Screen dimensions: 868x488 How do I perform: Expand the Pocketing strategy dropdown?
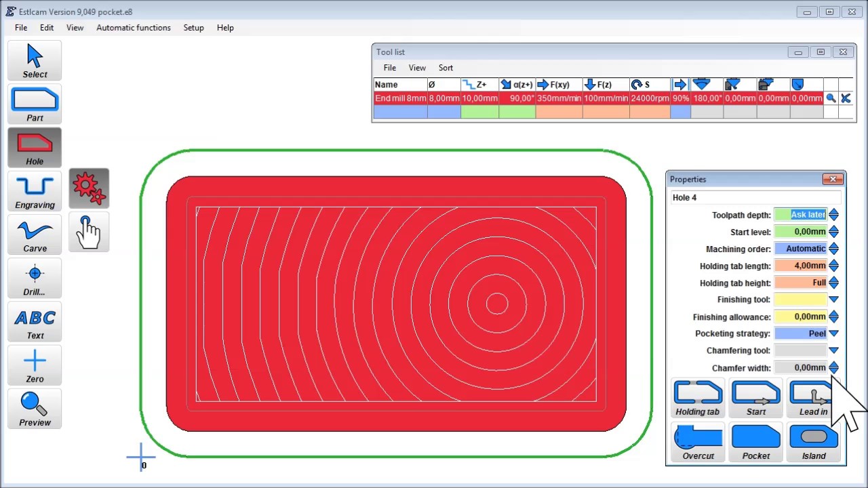pyautogui.click(x=833, y=333)
